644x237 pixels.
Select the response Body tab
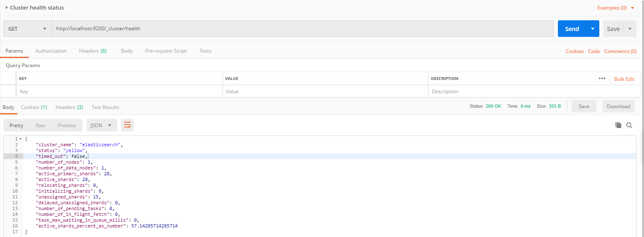pyautogui.click(x=8, y=107)
